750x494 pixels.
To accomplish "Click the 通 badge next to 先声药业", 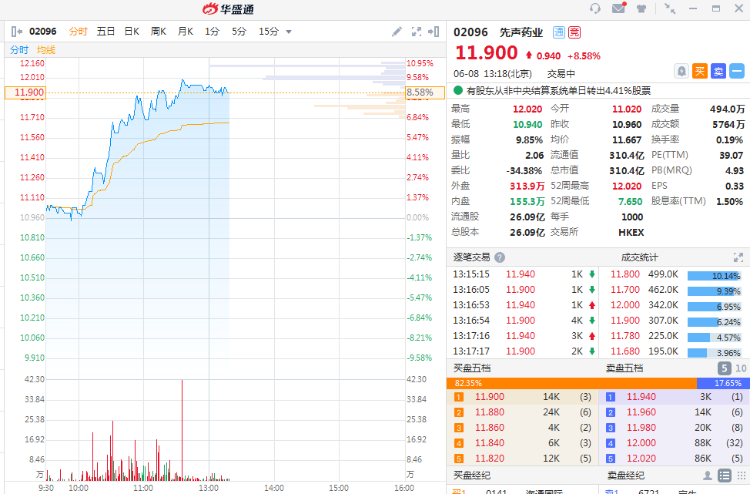I will click(x=559, y=32).
